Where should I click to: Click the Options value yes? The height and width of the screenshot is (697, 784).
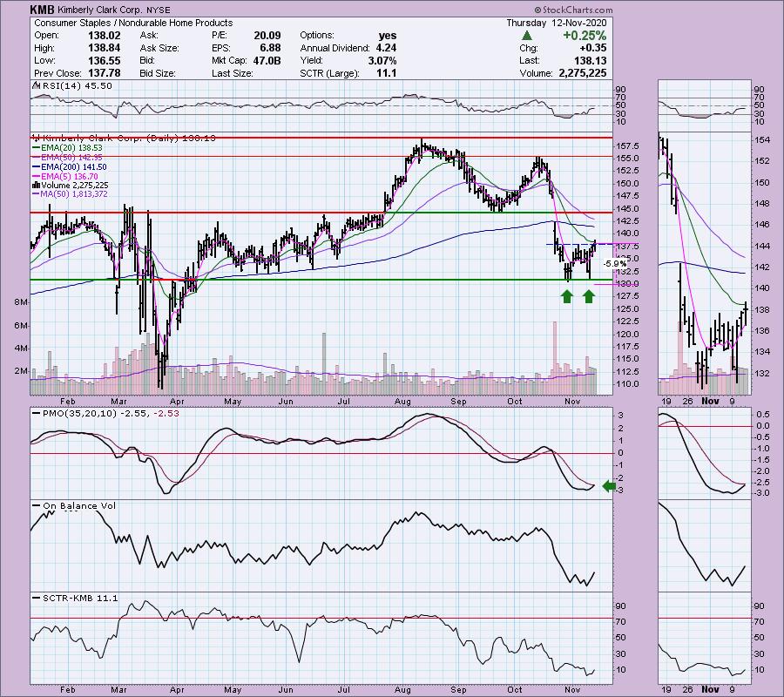point(388,36)
